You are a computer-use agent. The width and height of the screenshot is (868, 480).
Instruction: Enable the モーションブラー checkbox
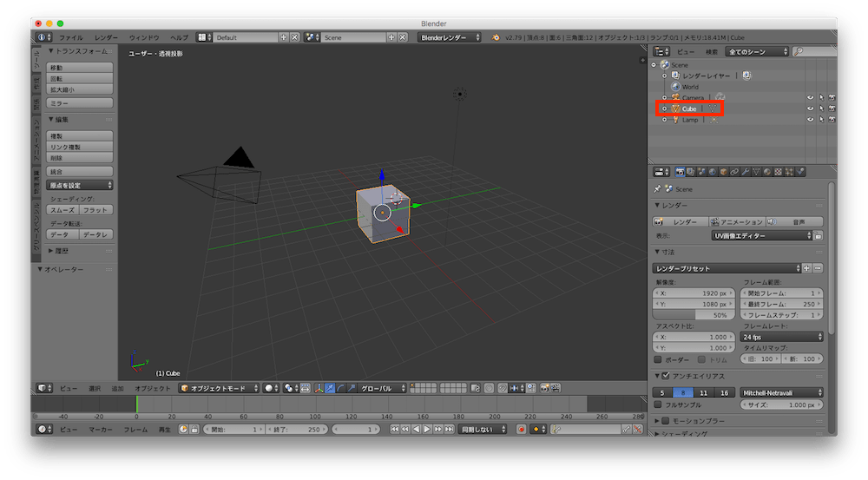point(666,421)
